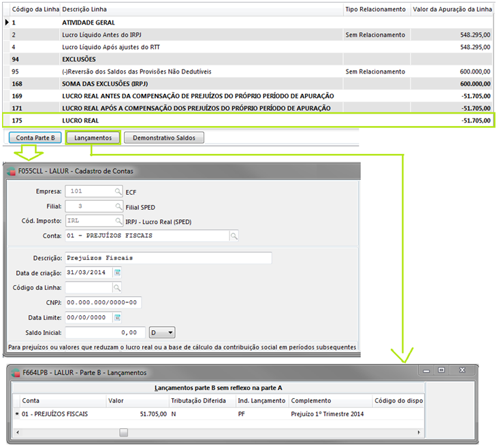Click Sem Relacionamento in row 2
Screen dimensions: 497x448
[375, 35]
